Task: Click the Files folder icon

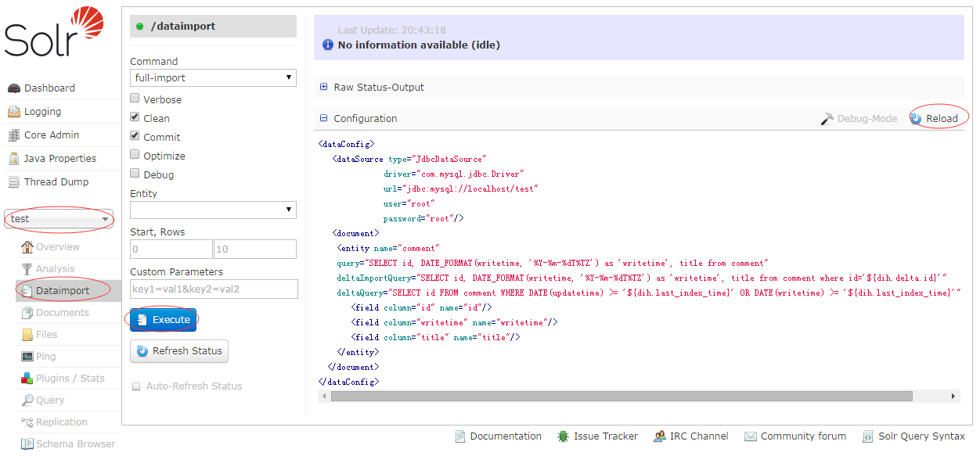Action: (27, 335)
